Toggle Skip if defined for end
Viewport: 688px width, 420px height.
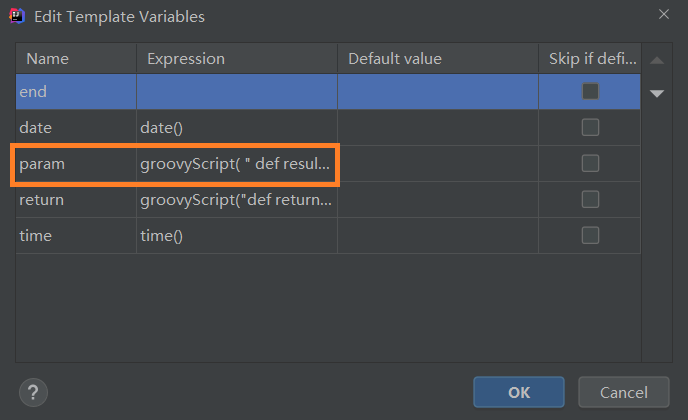590,91
